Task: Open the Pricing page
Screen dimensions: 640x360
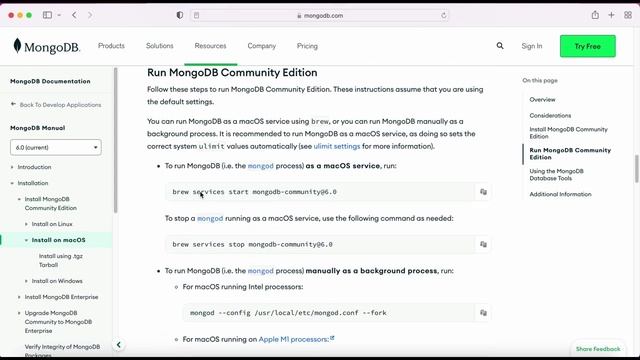Action: [307, 46]
